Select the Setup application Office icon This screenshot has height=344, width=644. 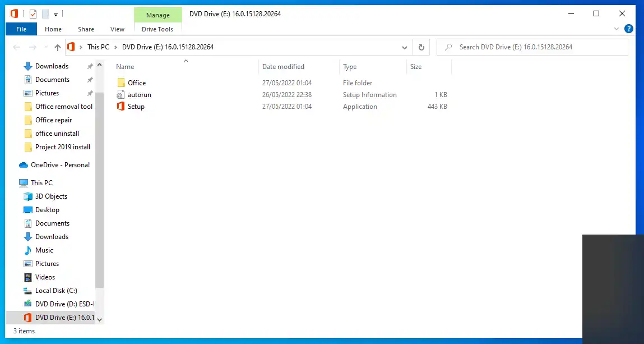121,107
